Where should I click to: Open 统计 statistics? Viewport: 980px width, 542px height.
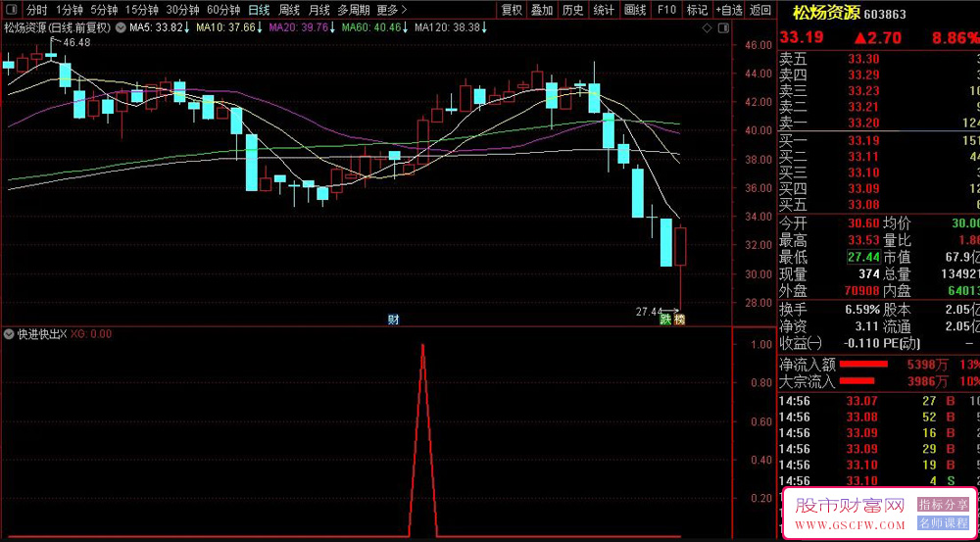pyautogui.click(x=603, y=10)
